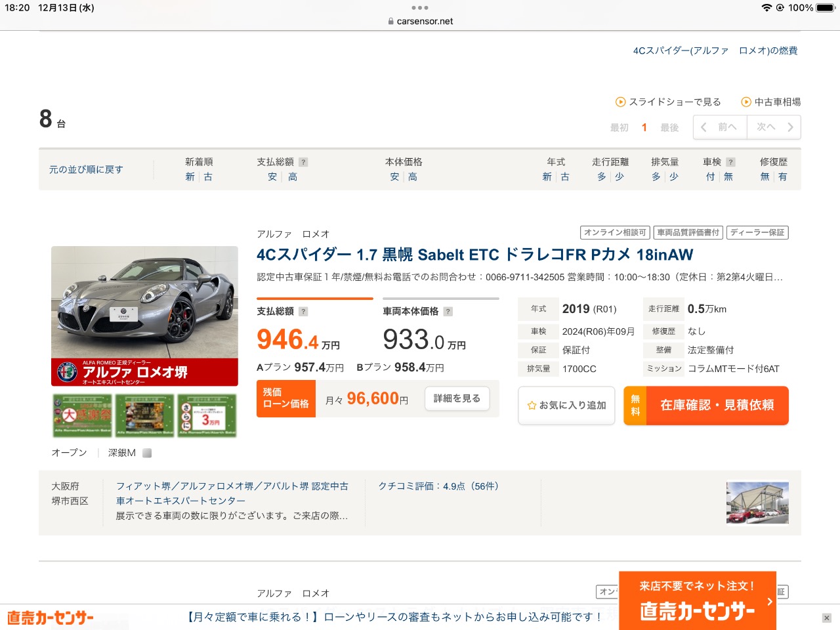Click the 深銀M gray color swatch
The height and width of the screenshot is (630, 840).
click(x=147, y=453)
